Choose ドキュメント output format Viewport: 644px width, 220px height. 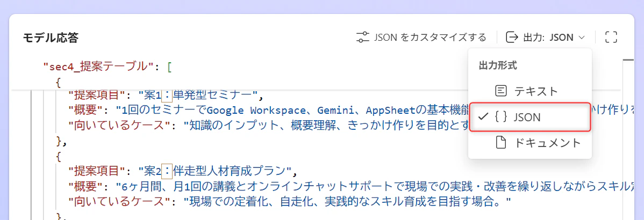tap(530, 143)
